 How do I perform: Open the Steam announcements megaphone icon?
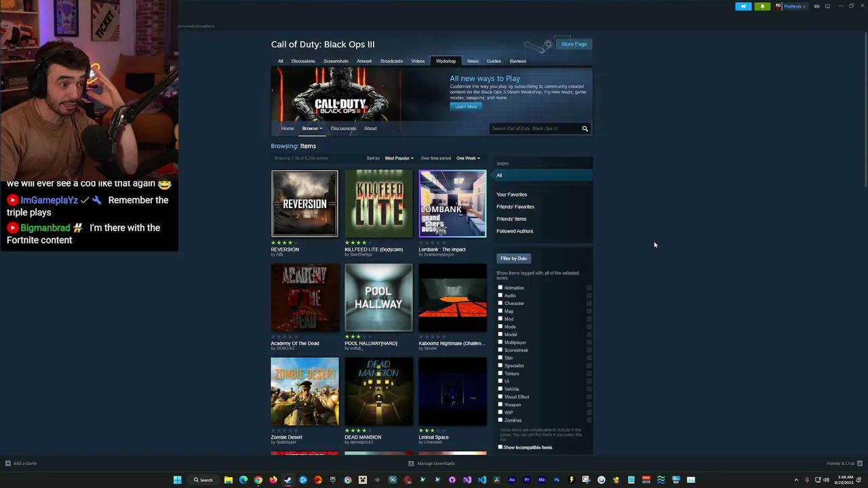743,6
